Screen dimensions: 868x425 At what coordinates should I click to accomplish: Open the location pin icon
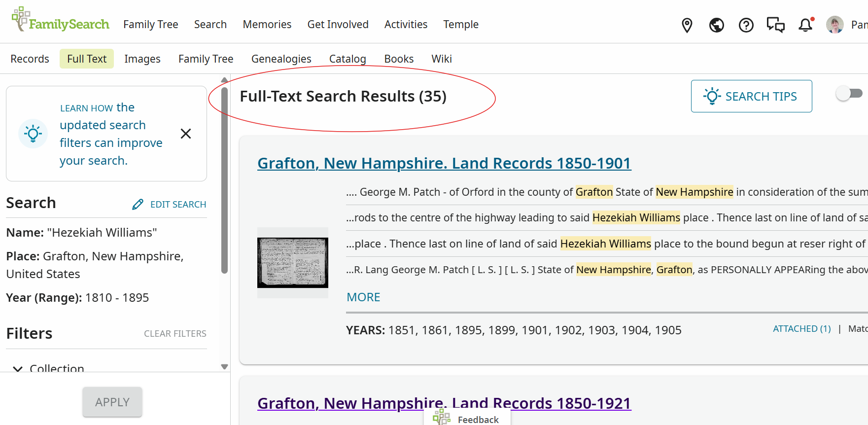687,25
